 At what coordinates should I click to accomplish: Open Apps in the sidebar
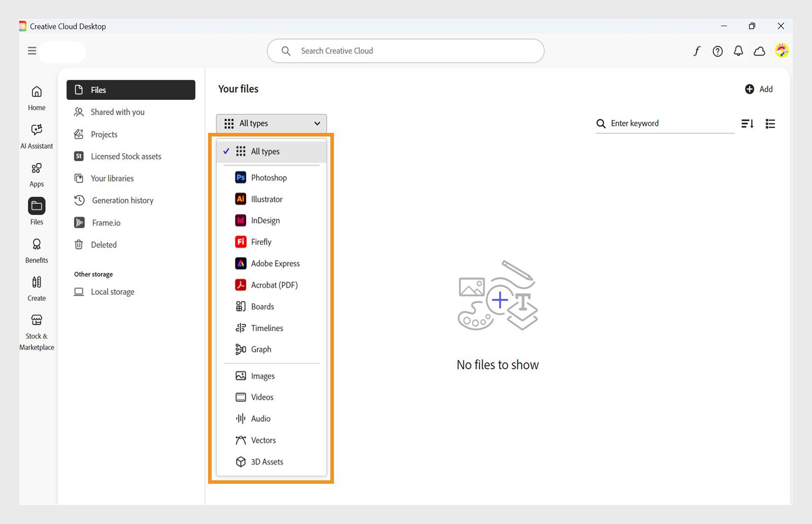(x=37, y=175)
